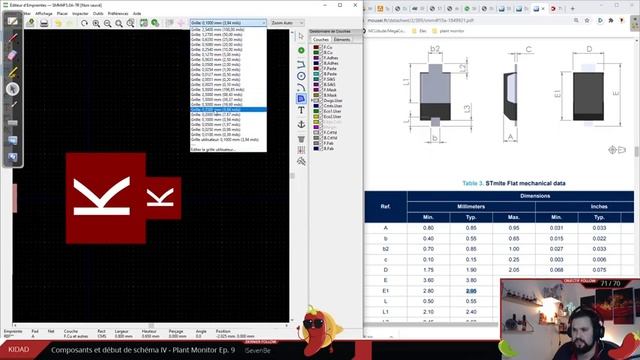Click the Redraw view icon

pyautogui.click(x=84, y=23)
